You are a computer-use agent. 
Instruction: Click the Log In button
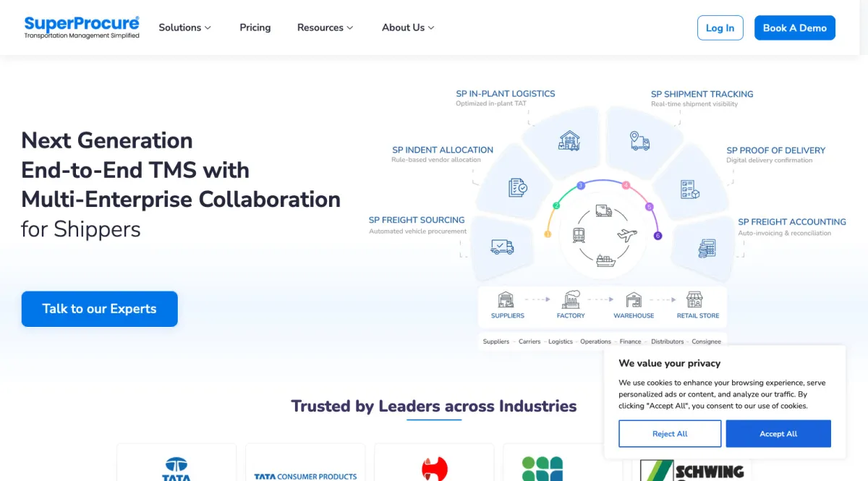point(720,27)
